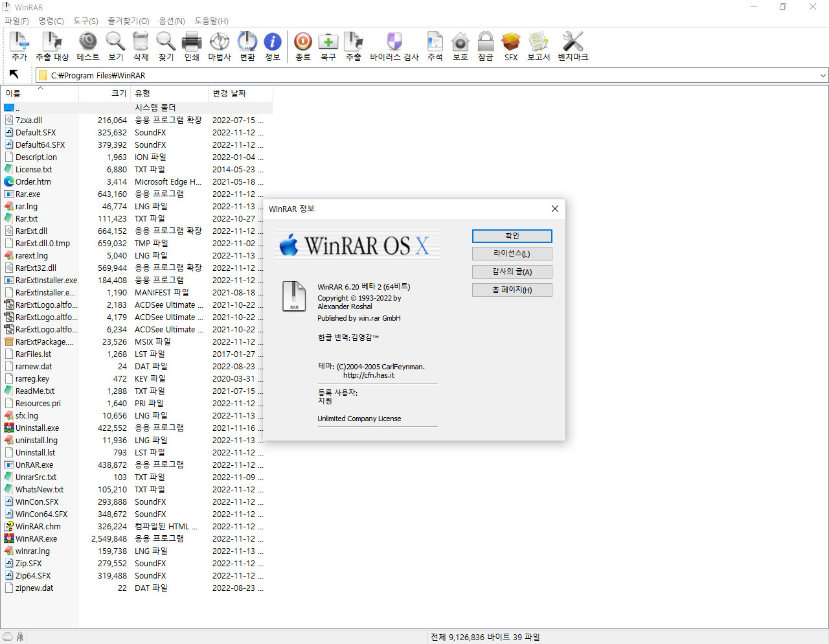Click the 찾기 (Find) toolbar icon
This screenshot has width=829, height=644.
coord(166,41)
